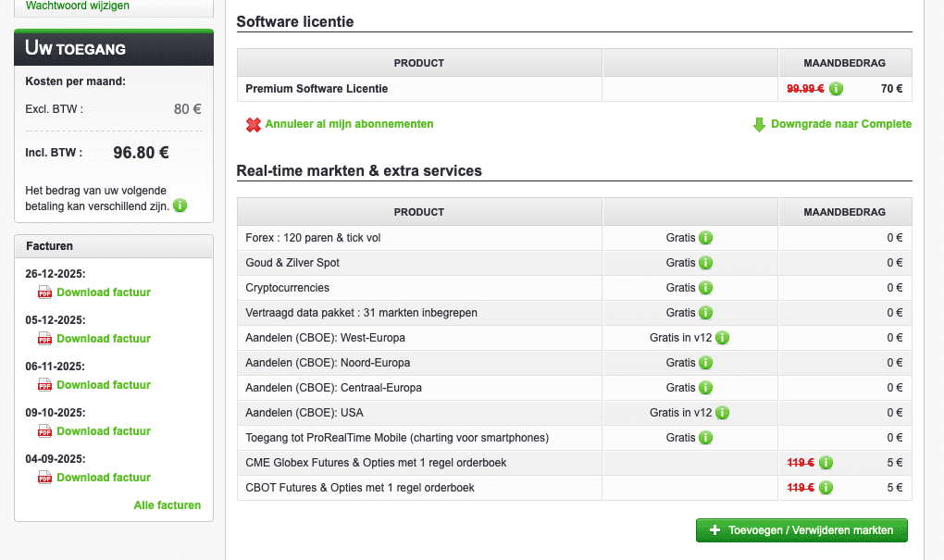Click PDF icon for 26-12-2025 invoice
The image size is (944, 560).
pyautogui.click(x=45, y=292)
